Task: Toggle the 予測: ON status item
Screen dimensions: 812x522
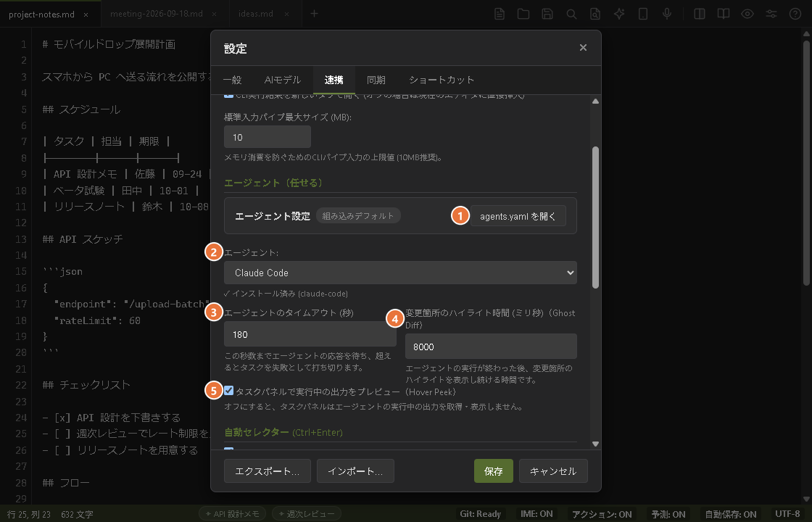Action: click(x=668, y=514)
